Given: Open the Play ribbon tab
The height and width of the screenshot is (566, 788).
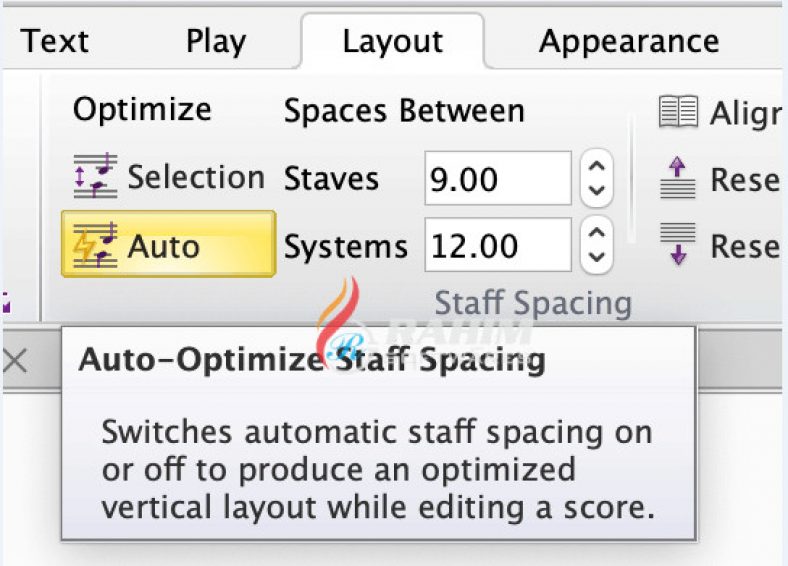Looking at the screenshot, I should [x=215, y=41].
